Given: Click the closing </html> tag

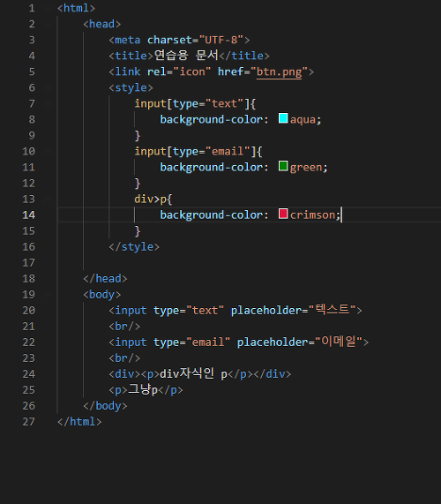Looking at the screenshot, I should pos(79,421).
